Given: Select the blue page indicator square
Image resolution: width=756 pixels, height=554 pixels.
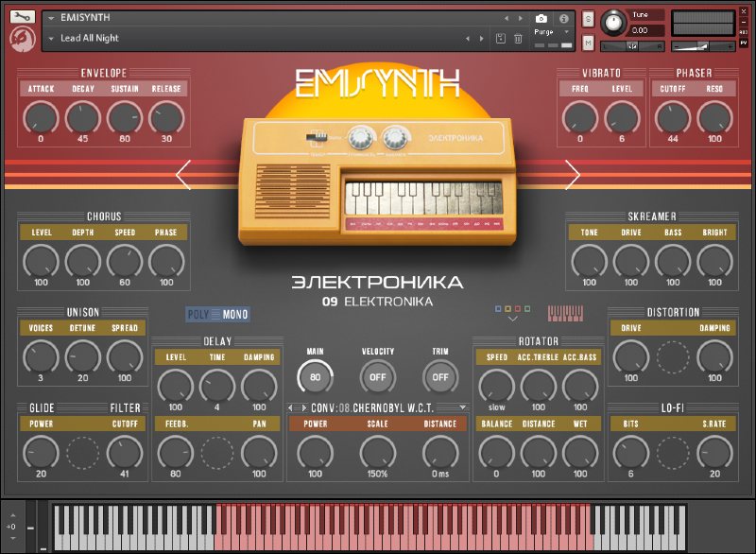Looking at the screenshot, I should [498, 308].
